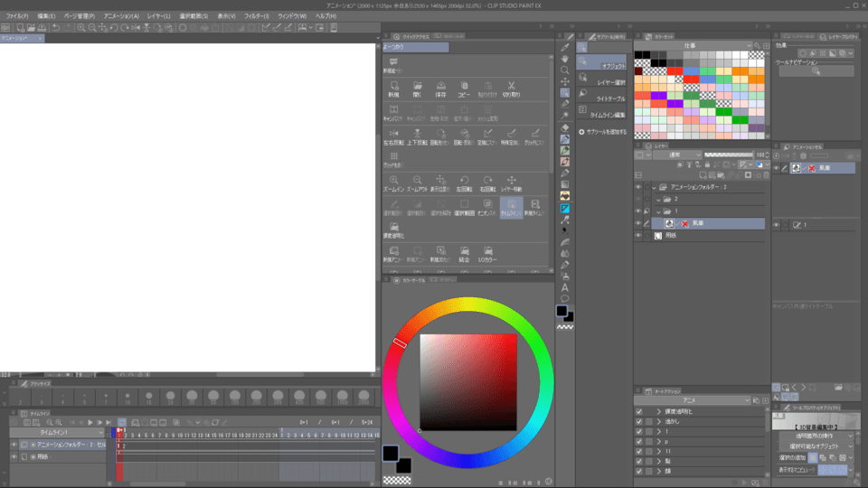The width and height of the screenshot is (868, 488).
Task: Select the Move Layer tool in toolbox
Action: coord(564,82)
